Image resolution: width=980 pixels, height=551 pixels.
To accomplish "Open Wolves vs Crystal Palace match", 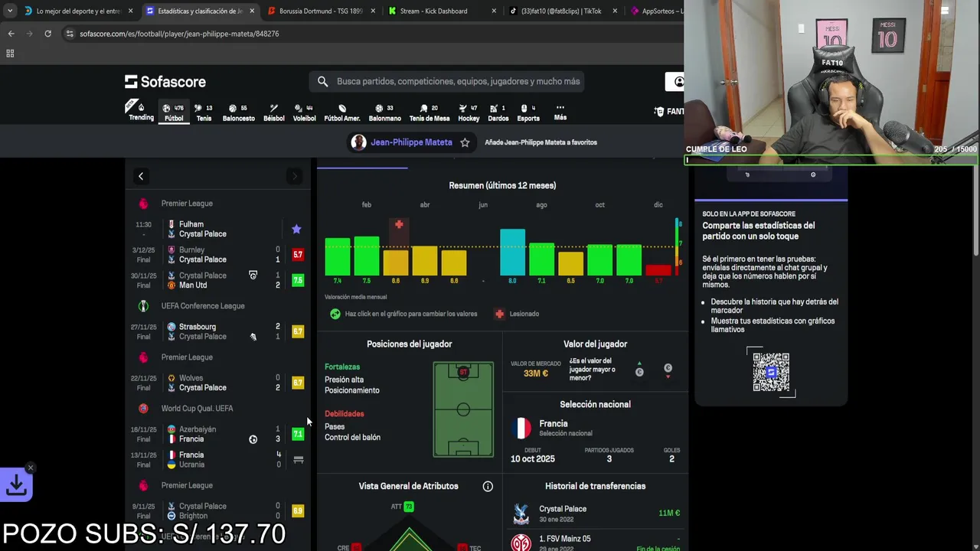I will pos(218,383).
